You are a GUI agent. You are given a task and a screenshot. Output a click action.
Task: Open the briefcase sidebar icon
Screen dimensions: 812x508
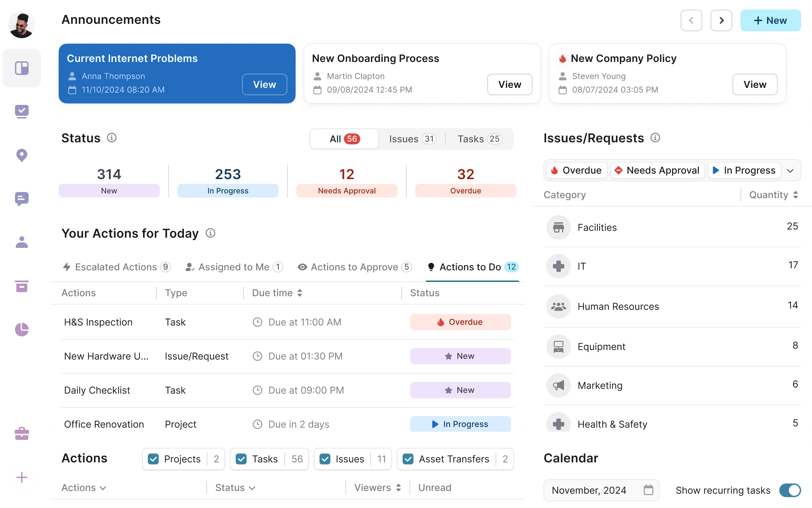click(x=22, y=433)
